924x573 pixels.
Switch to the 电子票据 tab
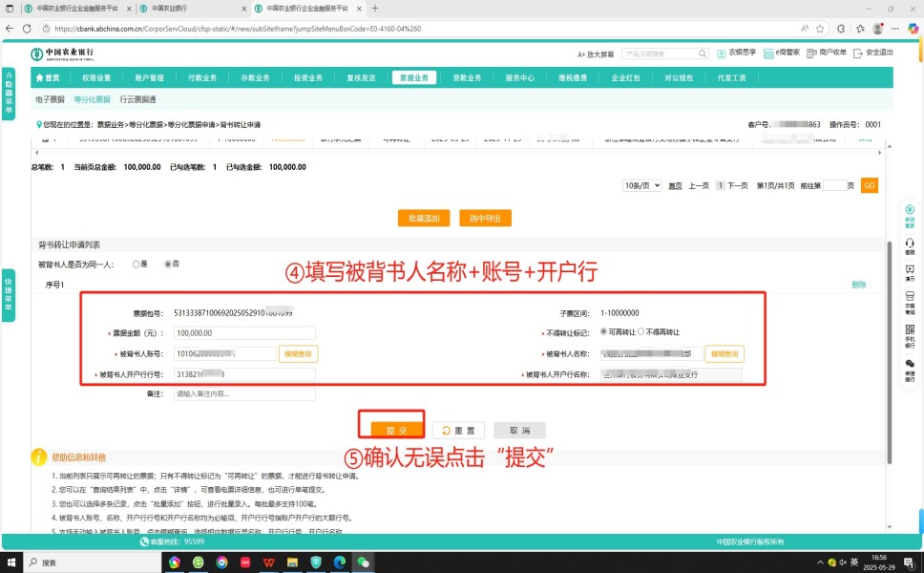point(50,99)
